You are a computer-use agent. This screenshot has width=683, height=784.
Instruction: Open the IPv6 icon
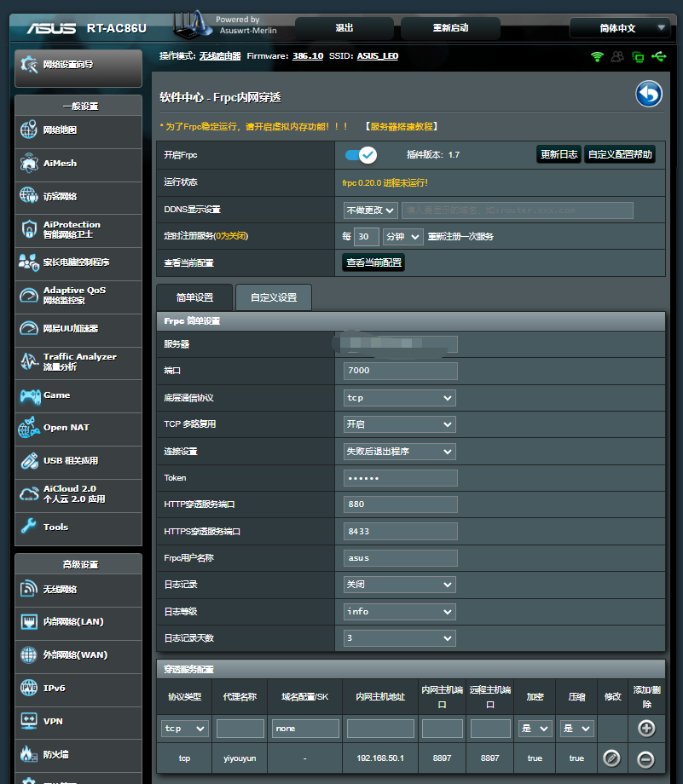28,688
